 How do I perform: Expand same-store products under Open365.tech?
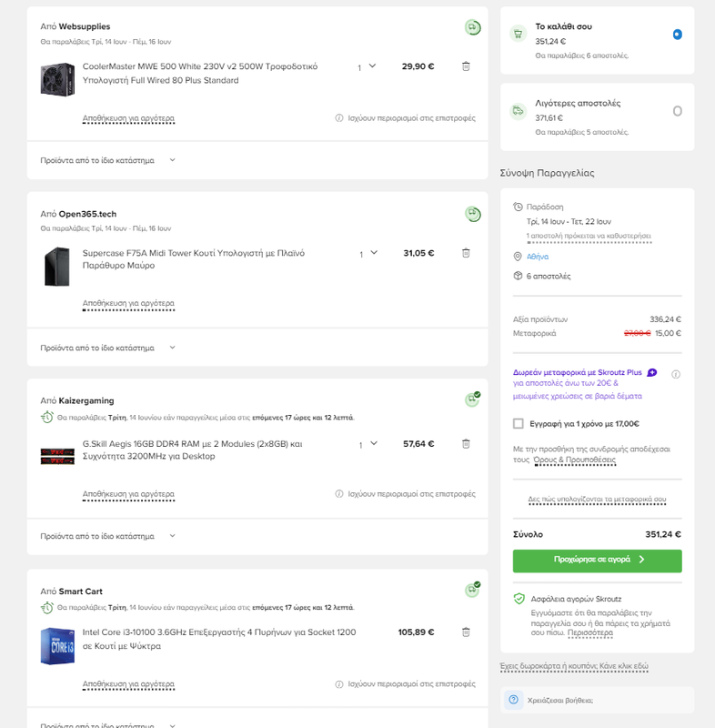tap(107, 348)
